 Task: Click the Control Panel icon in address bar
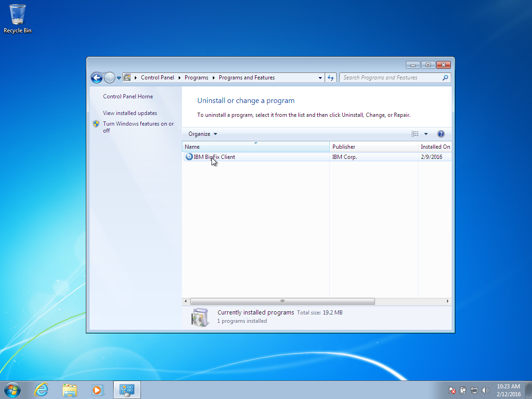[127, 78]
